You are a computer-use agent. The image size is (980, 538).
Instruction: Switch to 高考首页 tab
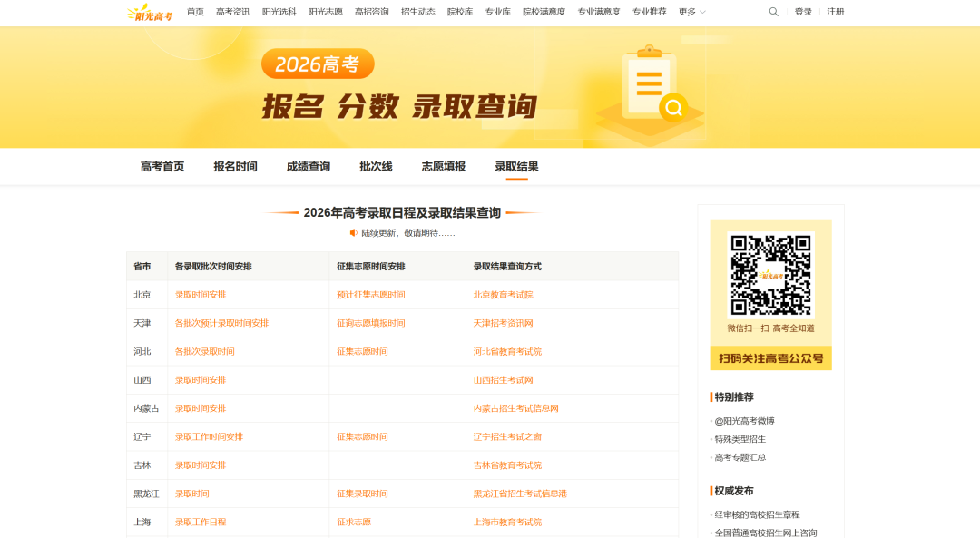162,167
